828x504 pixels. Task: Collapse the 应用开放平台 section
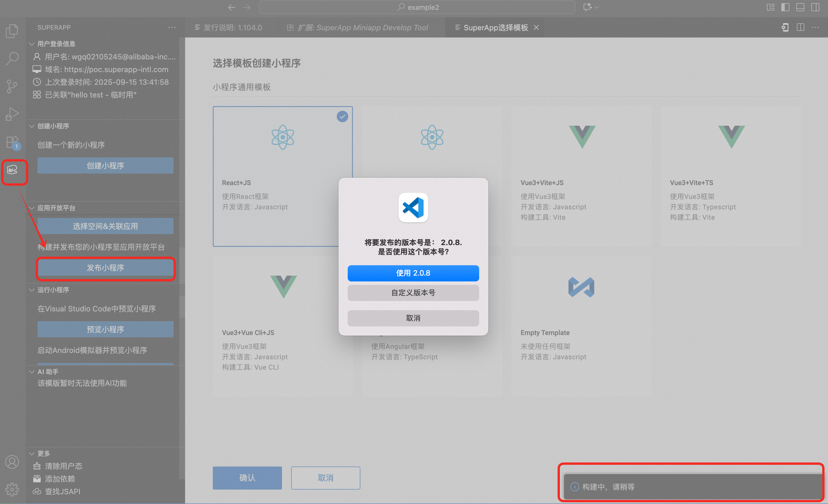click(x=56, y=208)
